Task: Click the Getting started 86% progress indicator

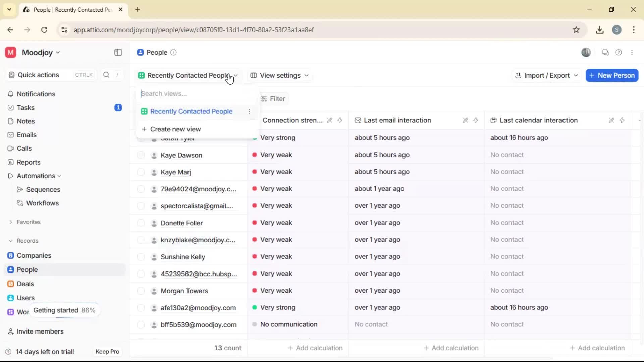Action: click(64, 310)
